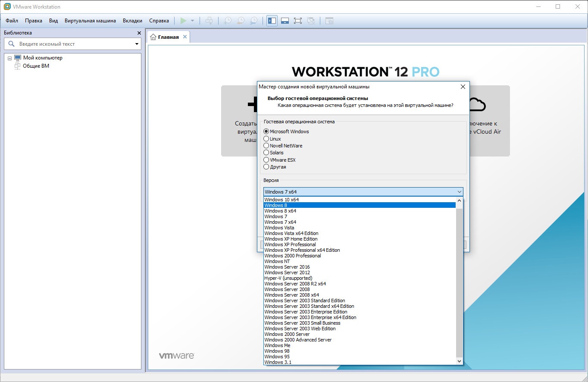The image size is (588, 382).
Task: Choose highlighted Windows 8 entry in list
Action: tap(360, 205)
